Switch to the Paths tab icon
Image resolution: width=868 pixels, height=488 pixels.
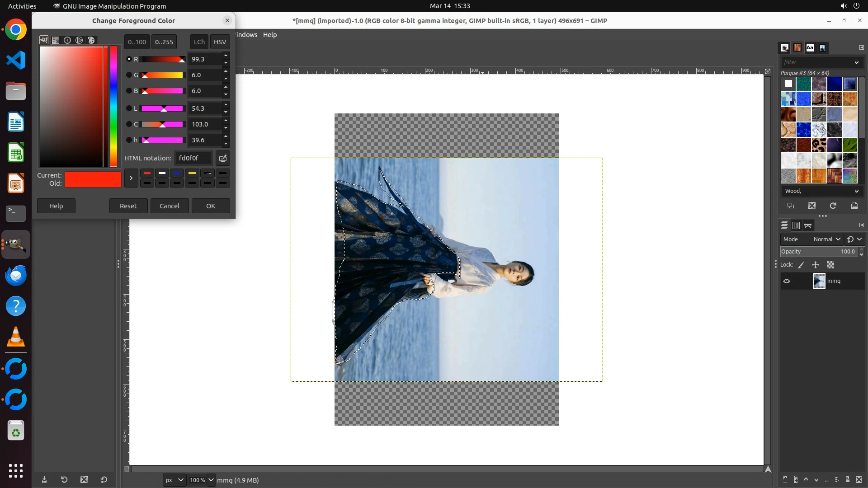click(x=808, y=225)
